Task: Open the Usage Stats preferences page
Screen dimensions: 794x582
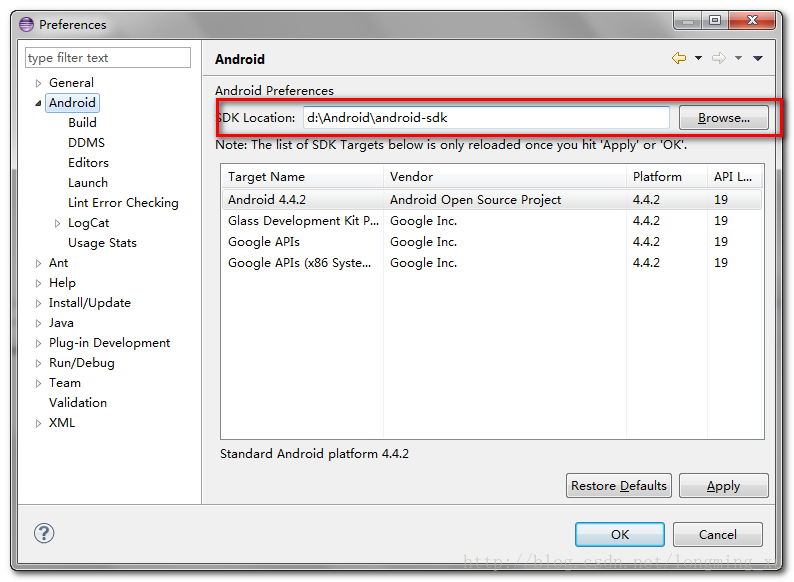Action: coord(102,243)
